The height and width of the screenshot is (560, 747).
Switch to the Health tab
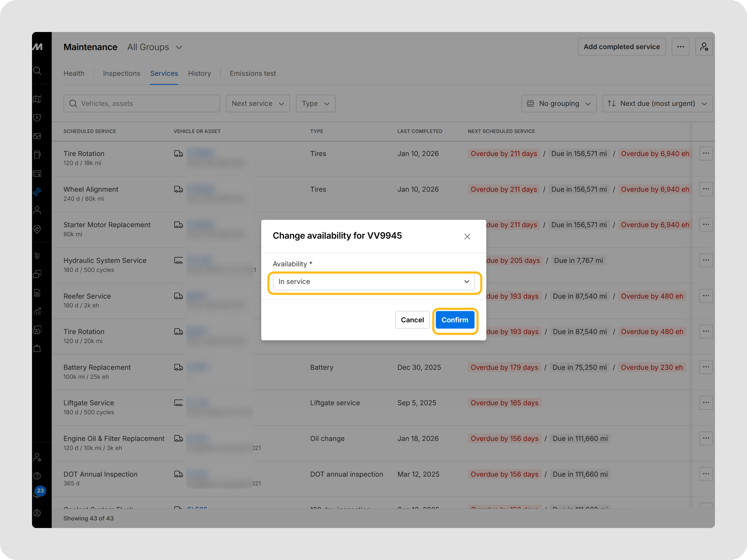click(74, 73)
